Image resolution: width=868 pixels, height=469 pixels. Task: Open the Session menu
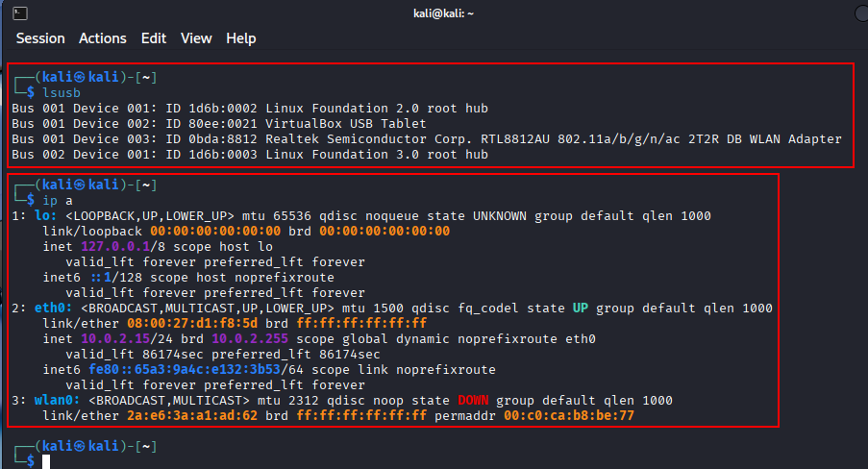40,38
